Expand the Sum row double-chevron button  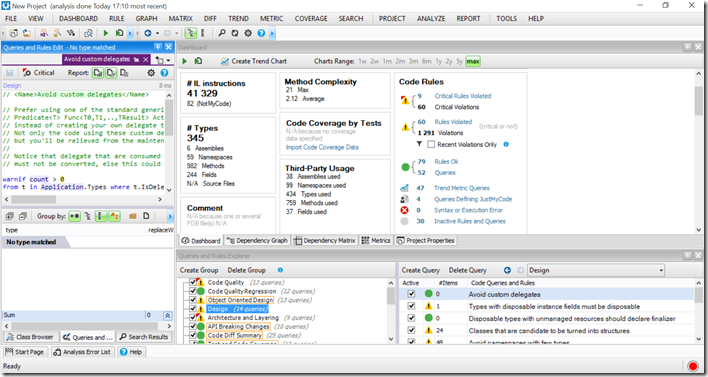167,315
